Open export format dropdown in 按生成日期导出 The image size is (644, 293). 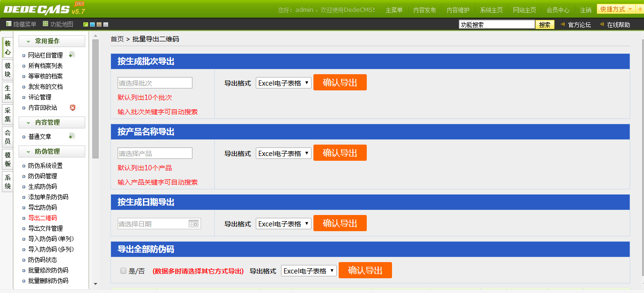(283, 224)
